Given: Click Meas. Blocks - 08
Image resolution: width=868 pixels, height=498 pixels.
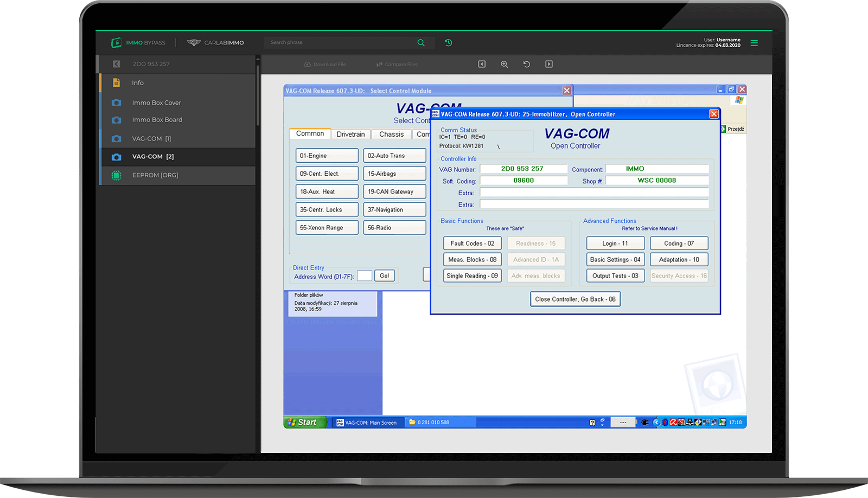Looking at the screenshot, I should [x=472, y=260].
